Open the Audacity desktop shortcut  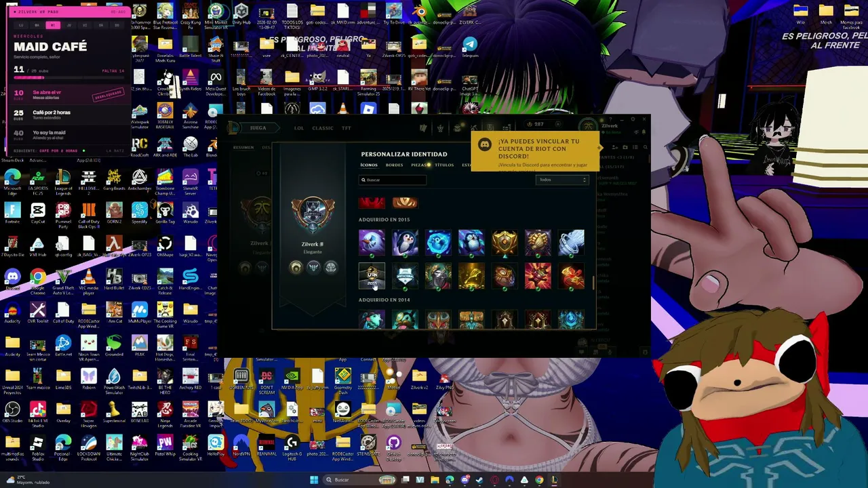(x=12, y=313)
